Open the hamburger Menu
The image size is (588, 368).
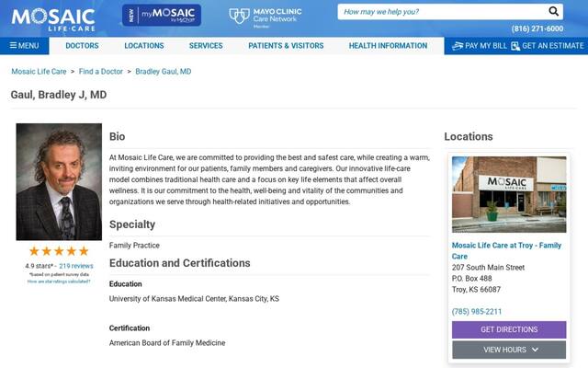pos(25,45)
